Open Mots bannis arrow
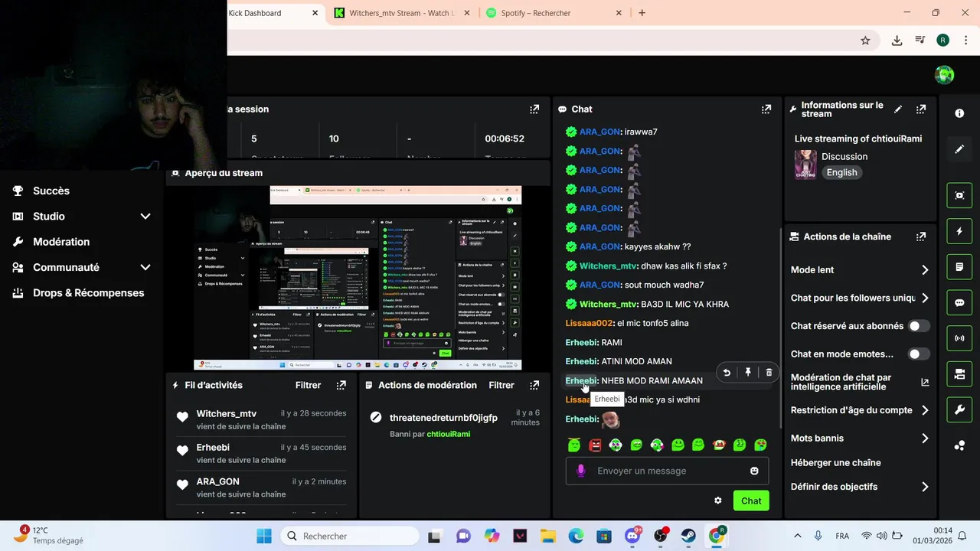 click(x=925, y=439)
